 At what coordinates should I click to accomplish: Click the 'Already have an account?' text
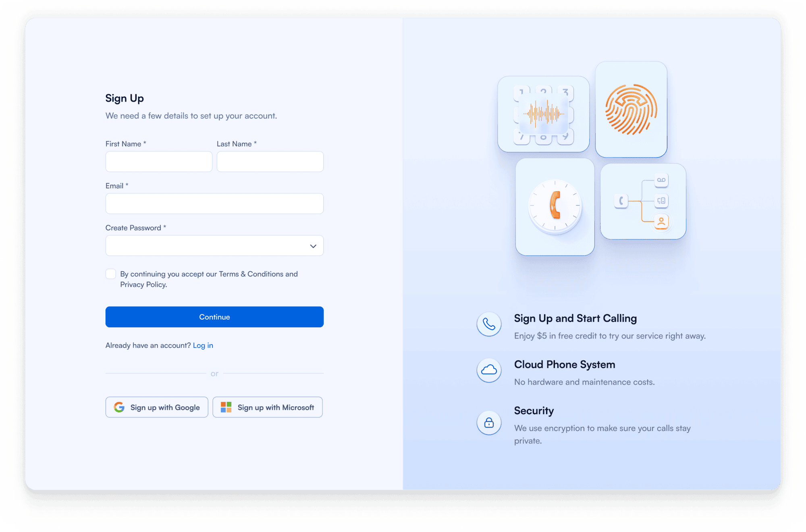148,345
